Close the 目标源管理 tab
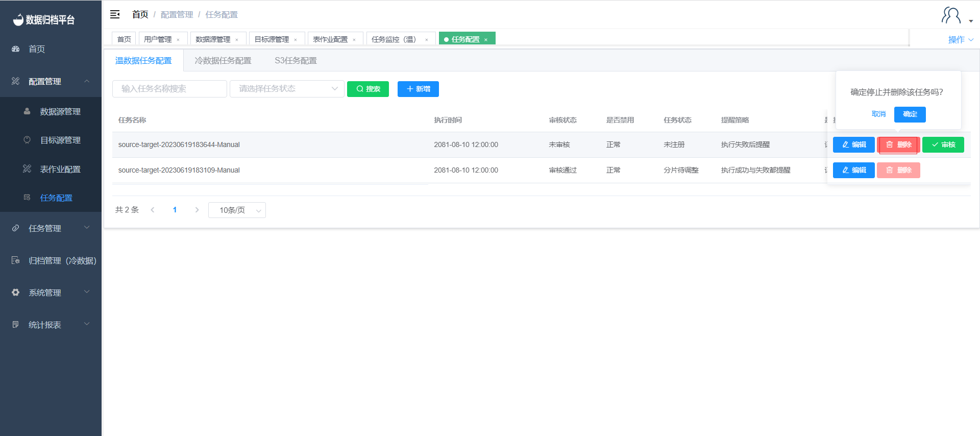The height and width of the screenshot is (436, 980). tap(296, 40)
